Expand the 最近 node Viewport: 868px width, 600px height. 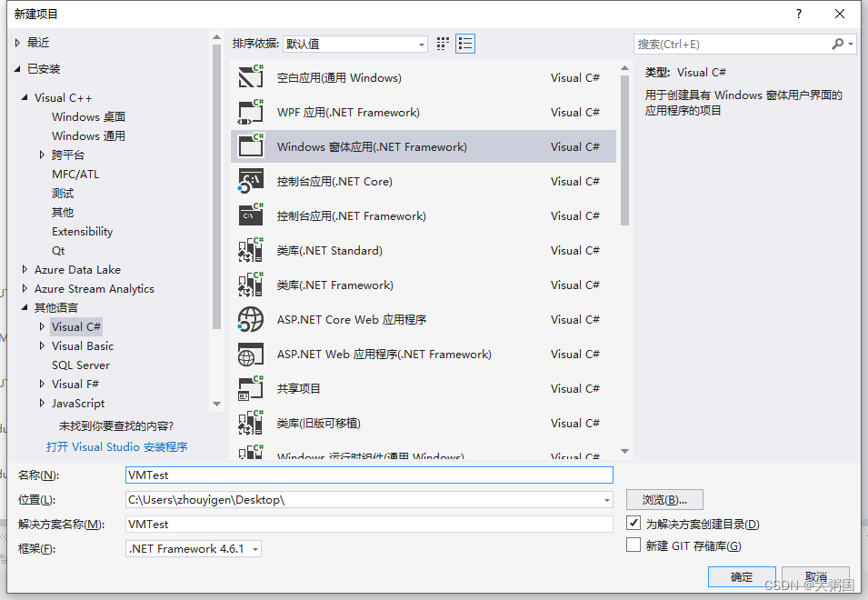pyautogui.click(x=17, y=43)
